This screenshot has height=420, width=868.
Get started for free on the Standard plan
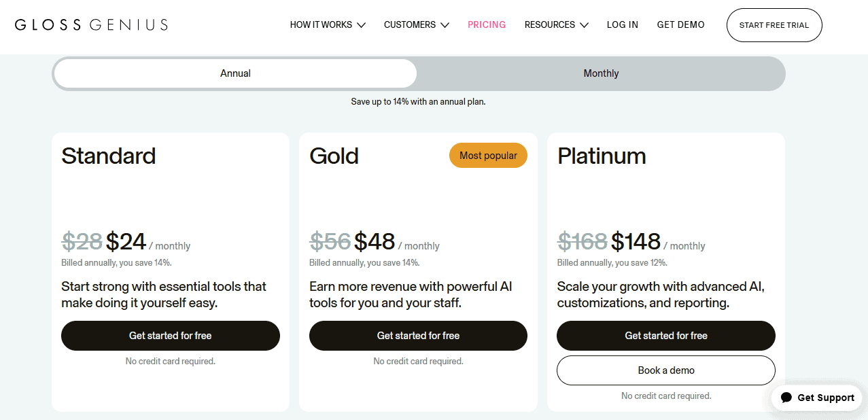coord(170,336)
